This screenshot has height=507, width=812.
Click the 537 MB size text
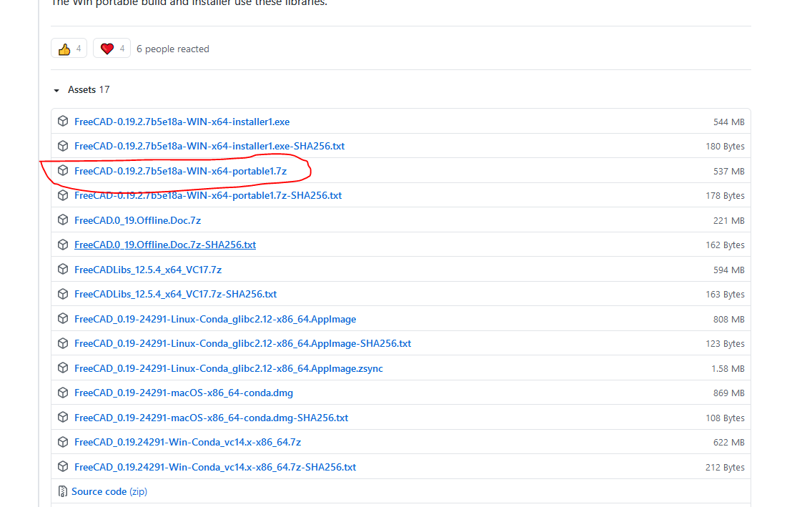click(728, 172)
